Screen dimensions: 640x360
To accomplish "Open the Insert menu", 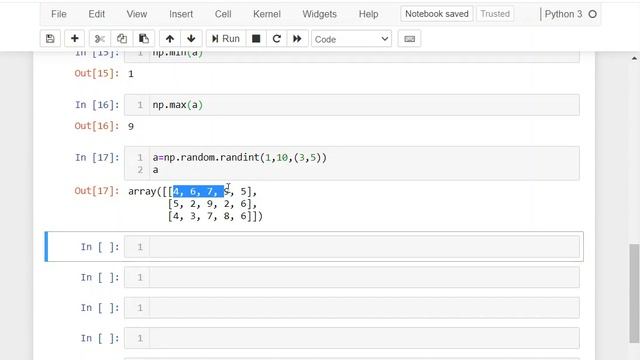I will (x=181, y=14).
